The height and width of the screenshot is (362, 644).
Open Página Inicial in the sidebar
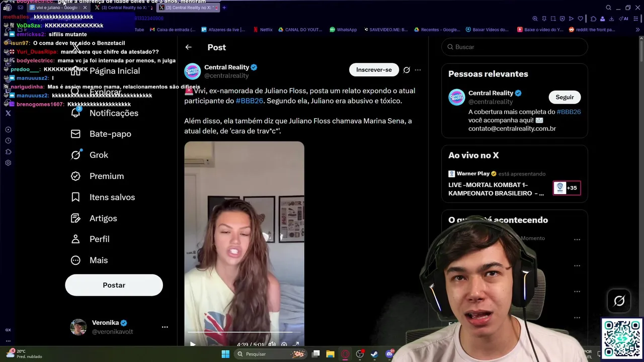pos(105,71)
